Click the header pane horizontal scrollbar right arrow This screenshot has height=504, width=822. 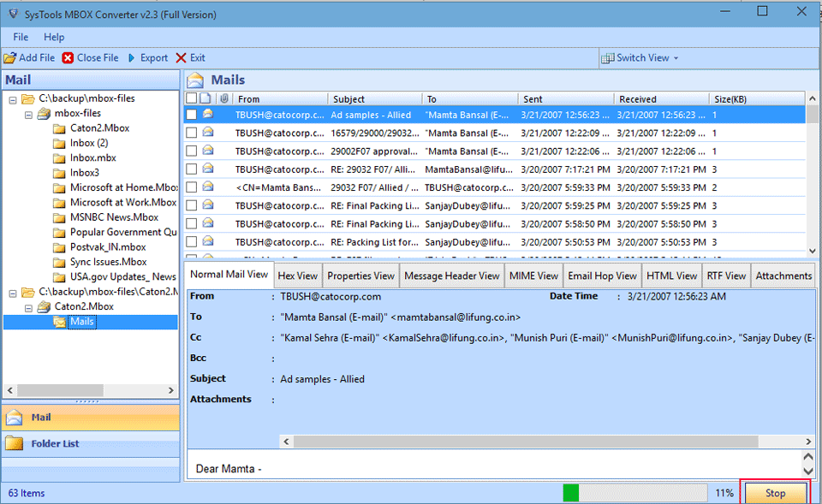click(x=808, y=442)
